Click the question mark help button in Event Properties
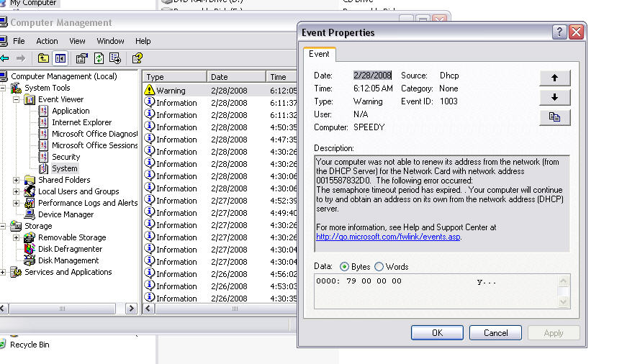This screenshot has width=622, height=364. point(559,32)
